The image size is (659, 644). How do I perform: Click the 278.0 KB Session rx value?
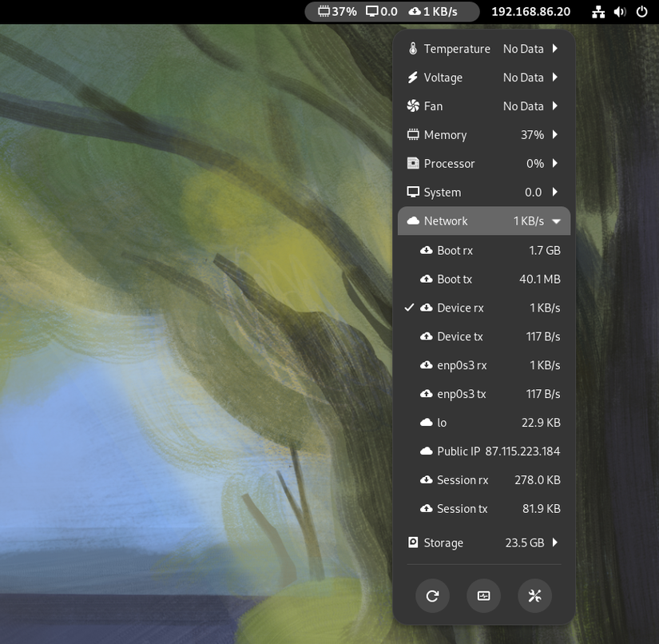[x=538, y=479]
